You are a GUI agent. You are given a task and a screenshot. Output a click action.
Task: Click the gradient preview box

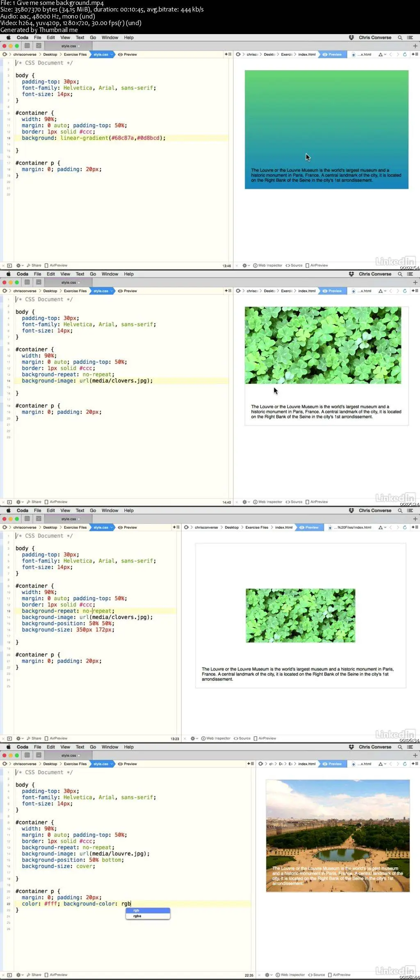[x=326, y=129]
